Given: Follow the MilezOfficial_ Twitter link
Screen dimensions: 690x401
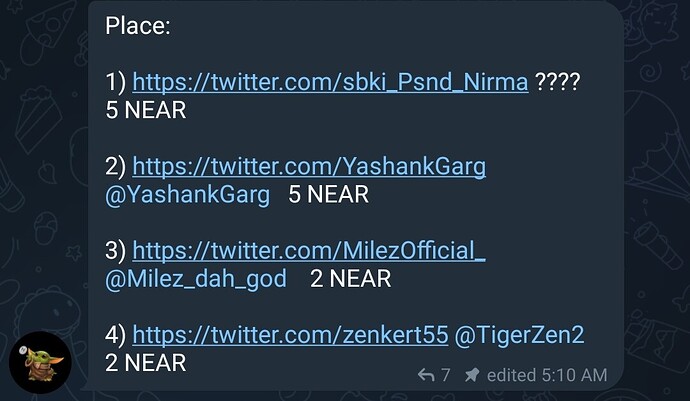Looking at the screenshot, I should pyautogui.click(x=308, y=250).
